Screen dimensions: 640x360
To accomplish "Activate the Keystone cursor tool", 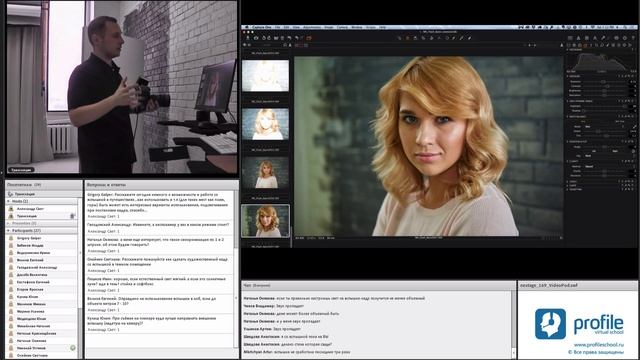I will click(439, 38).
